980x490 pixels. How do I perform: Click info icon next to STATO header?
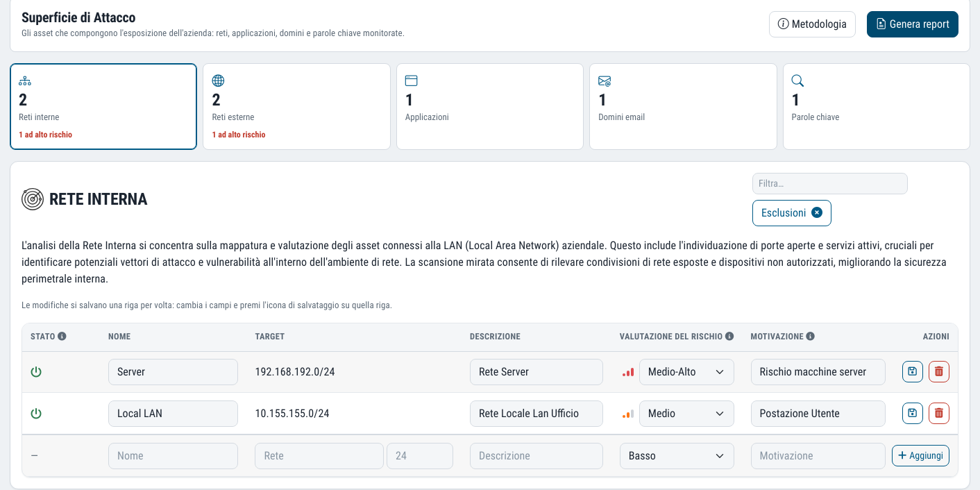62,337
